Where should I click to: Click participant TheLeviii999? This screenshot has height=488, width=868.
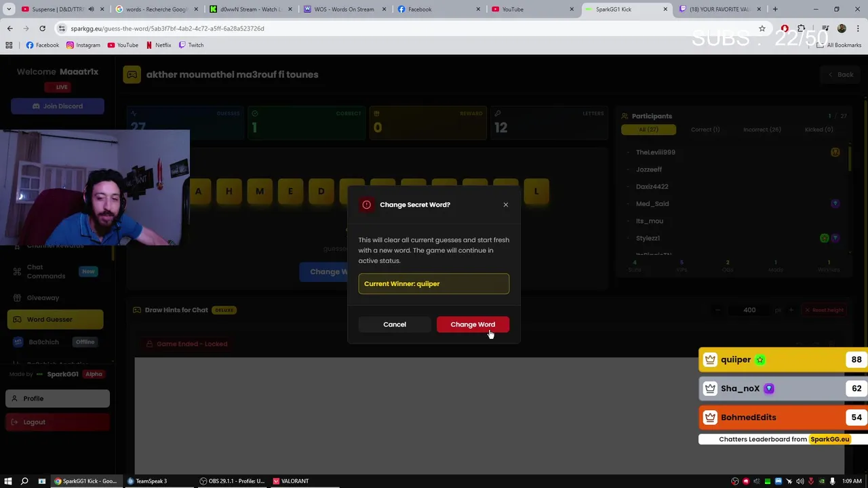tap(655, 152)
